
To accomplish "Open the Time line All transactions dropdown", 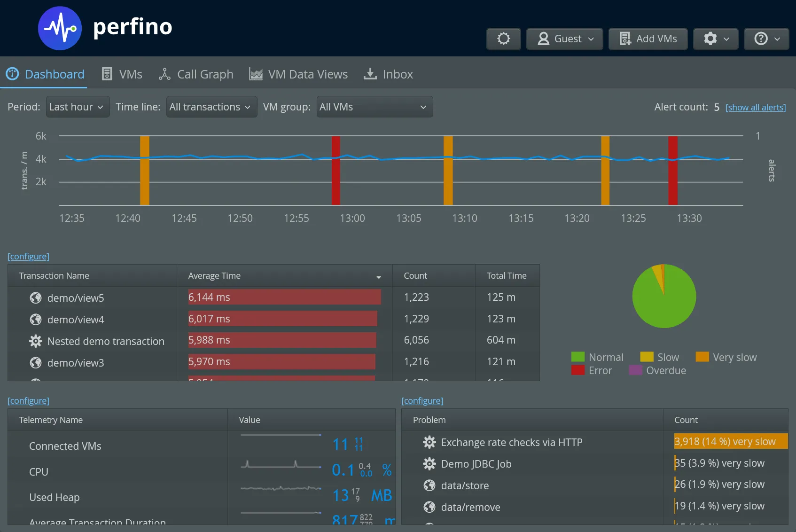I will 211,107.
